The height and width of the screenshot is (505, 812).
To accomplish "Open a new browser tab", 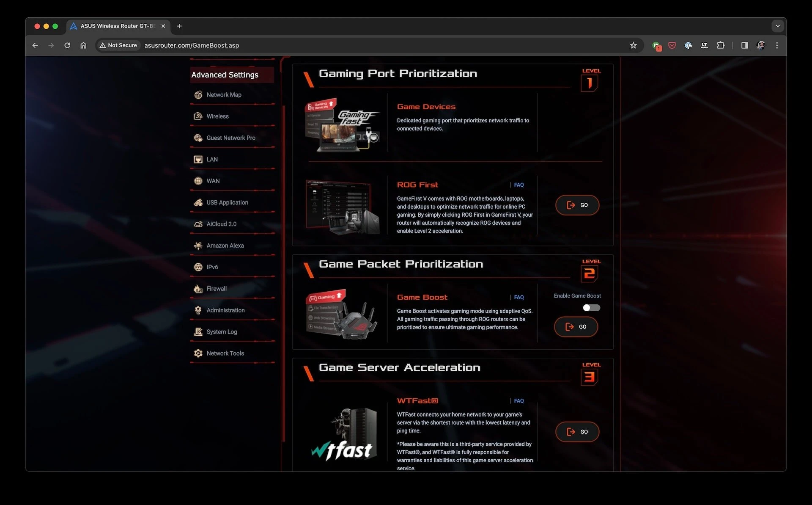I will 179,26.
